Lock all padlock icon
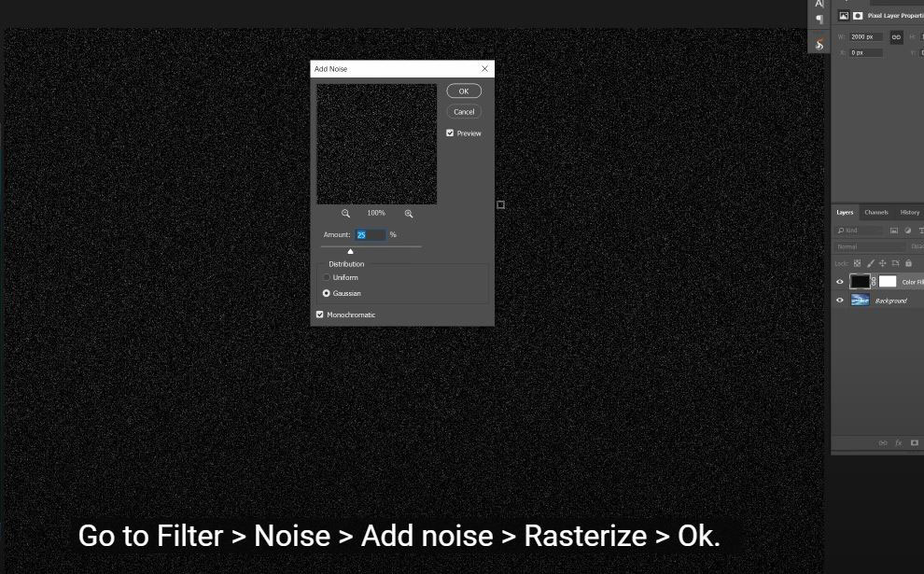Image resolution: width=924 pixels, height=574 pixels. click(909, 263)
